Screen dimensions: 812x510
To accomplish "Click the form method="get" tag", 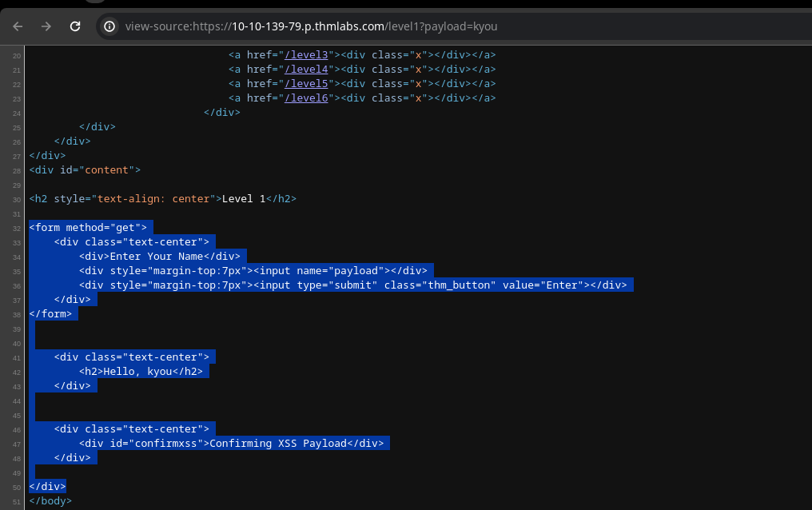I will 88,227.
